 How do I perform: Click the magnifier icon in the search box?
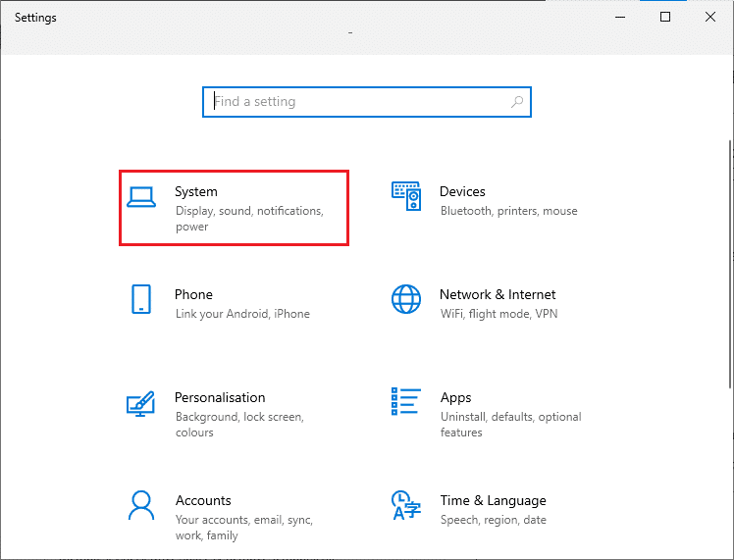tap(516, 102)
